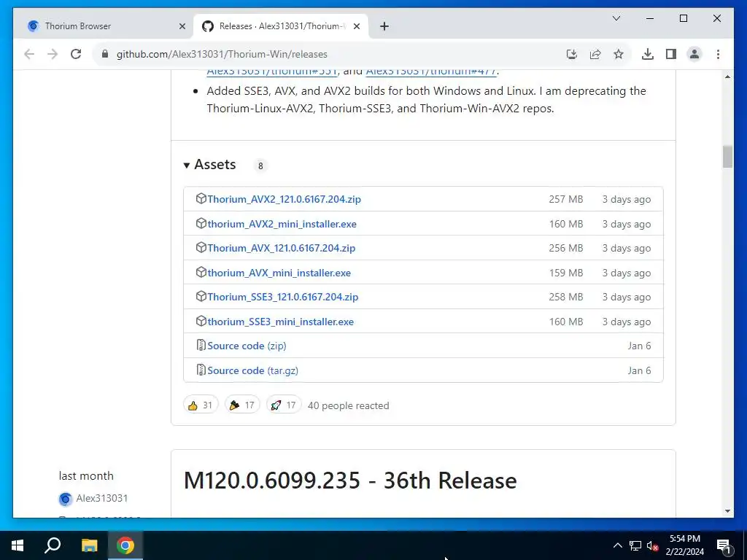Open the notification center icon
The image size is (747, 560).
[x=724, y=545]
